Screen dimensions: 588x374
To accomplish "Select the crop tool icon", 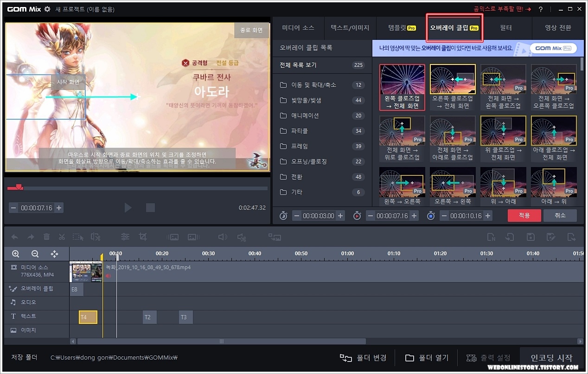I will [x=143, y=237].
